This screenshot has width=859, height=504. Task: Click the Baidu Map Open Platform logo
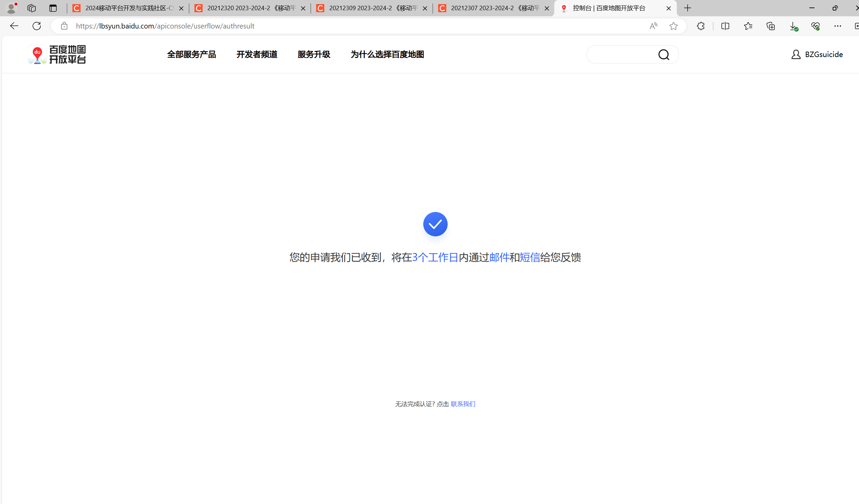click(57, 54)
